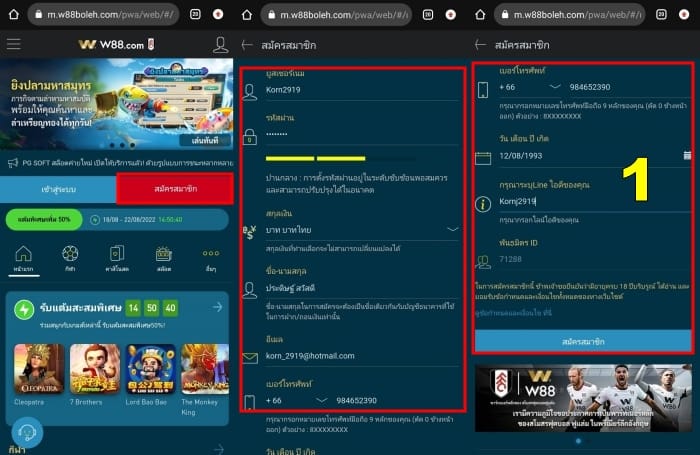700x455 pixels.
Task: Tap browser home icon on the left screen
Action: point(14,14)
